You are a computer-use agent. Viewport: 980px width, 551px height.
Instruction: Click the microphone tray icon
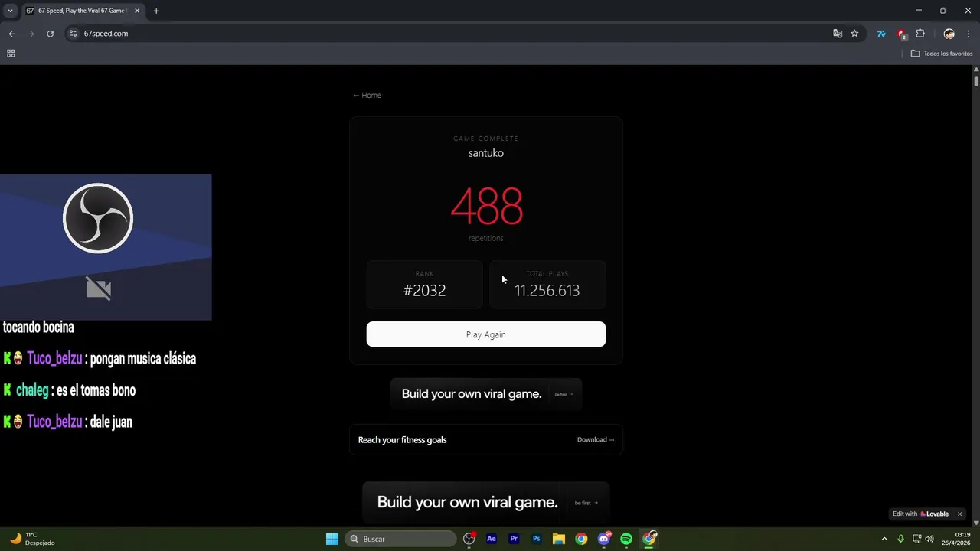click(x=901, y=539)
